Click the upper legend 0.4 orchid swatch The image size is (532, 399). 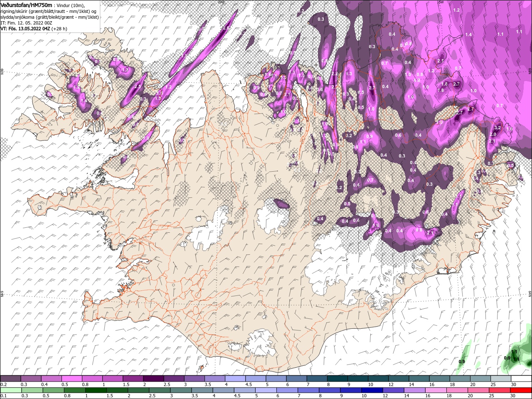tap(51, 379)
